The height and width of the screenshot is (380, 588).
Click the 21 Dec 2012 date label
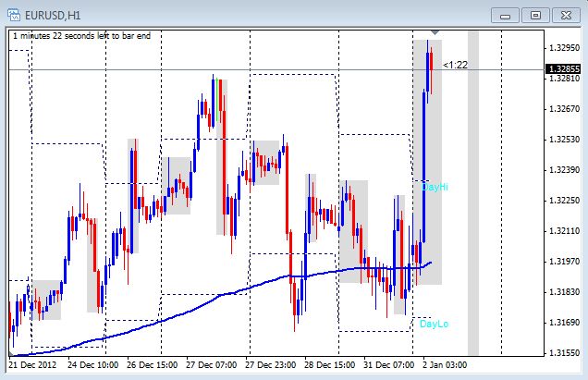point(32,364)
